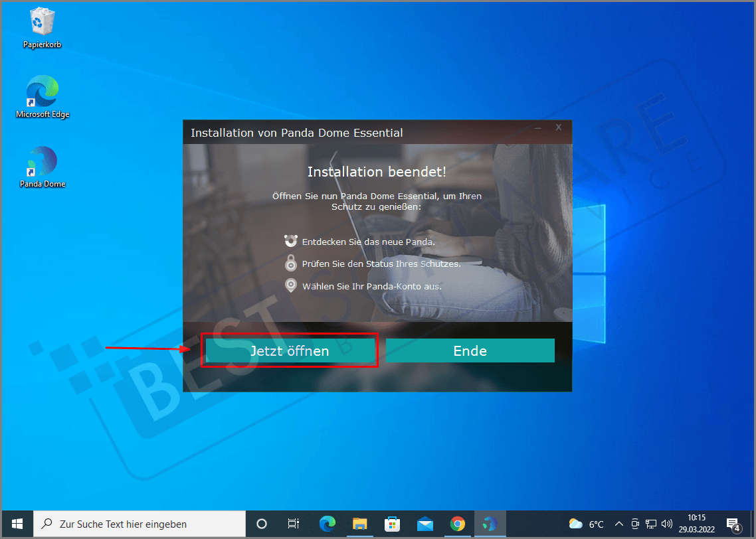Open the Mail app from the taskbar

425,524
